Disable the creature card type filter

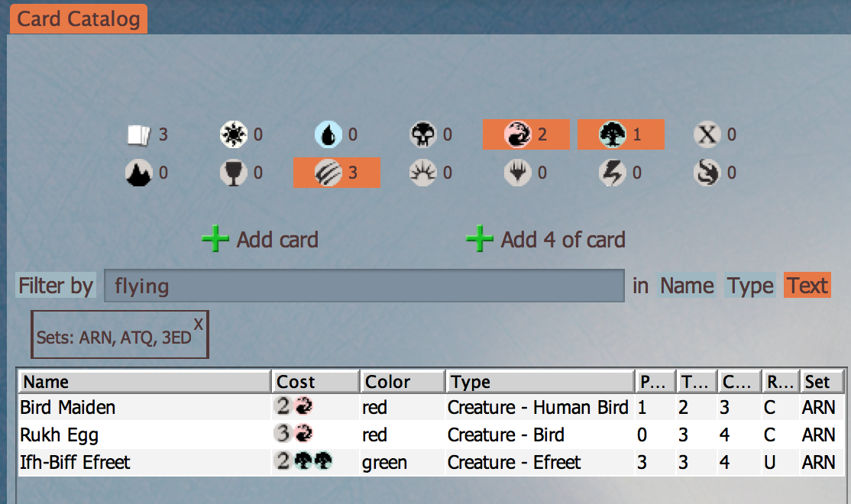pyautogui.click(x=336, y=173)
